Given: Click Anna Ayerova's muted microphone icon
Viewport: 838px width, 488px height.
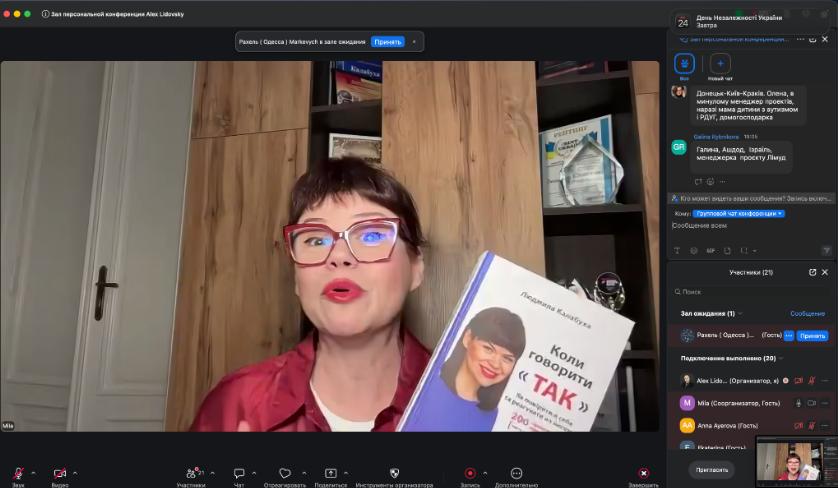Looking at the screenshot, I should (x=812, y=425).
